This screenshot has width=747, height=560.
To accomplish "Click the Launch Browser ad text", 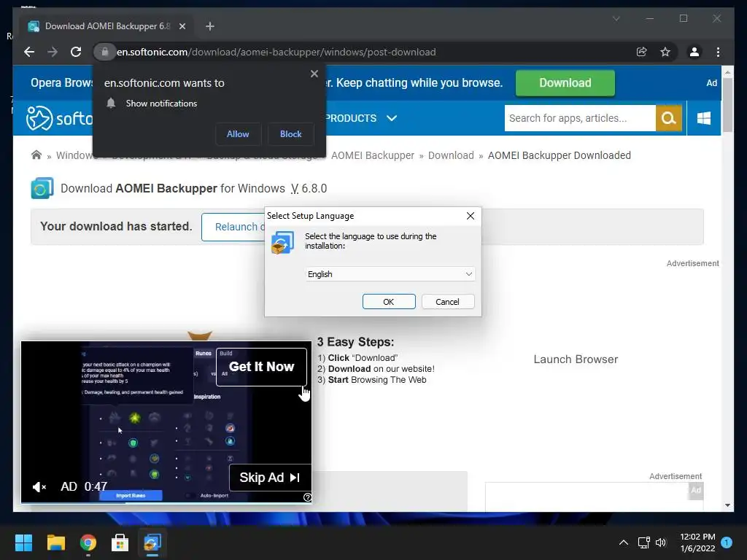I will (576, 359).
